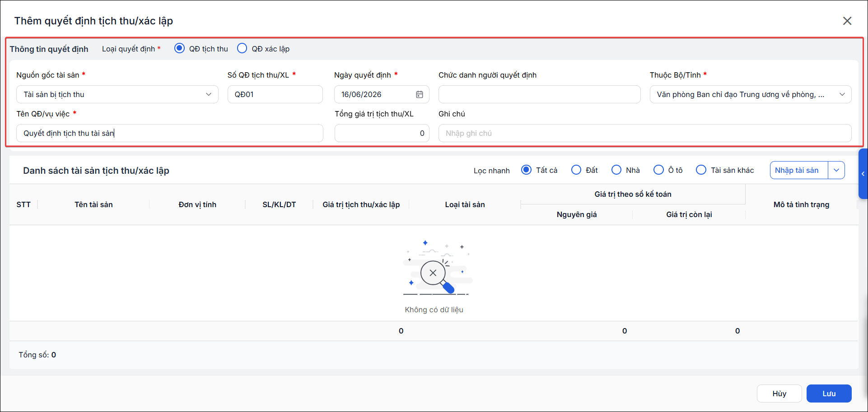Focus the Tên QĐ/vụ việc field
Viewport: 868px width, 412px height.
coord(170,133)
